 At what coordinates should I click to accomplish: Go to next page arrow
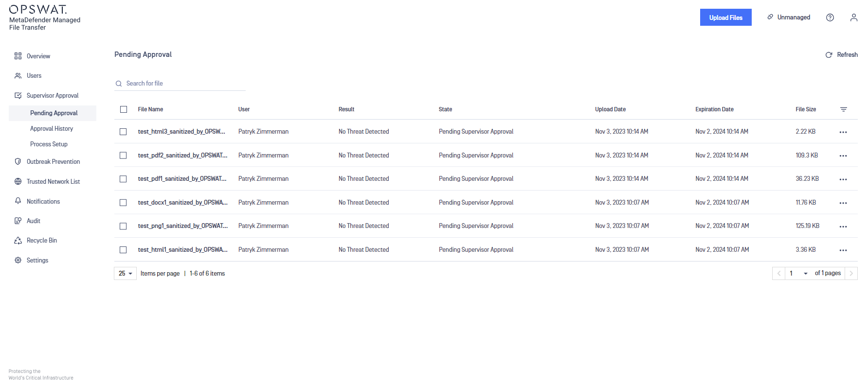851,273
